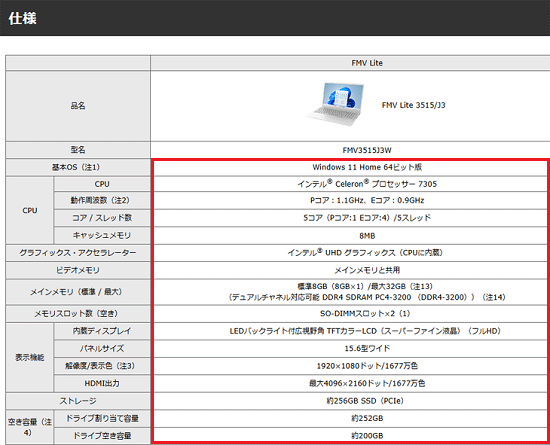Screen dimensions: 550x445
Task: Click the 5コア /5スレッド value cell
Action: (367, 218)
